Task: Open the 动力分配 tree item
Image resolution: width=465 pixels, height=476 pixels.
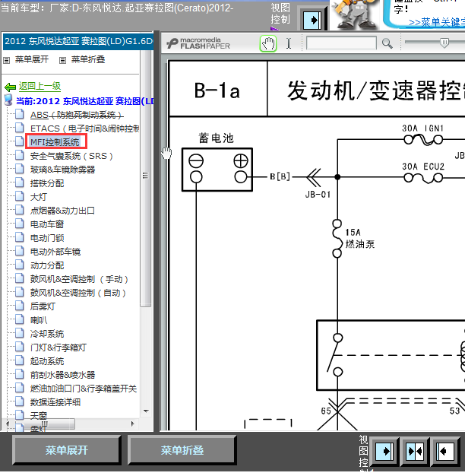Action: 47,265
